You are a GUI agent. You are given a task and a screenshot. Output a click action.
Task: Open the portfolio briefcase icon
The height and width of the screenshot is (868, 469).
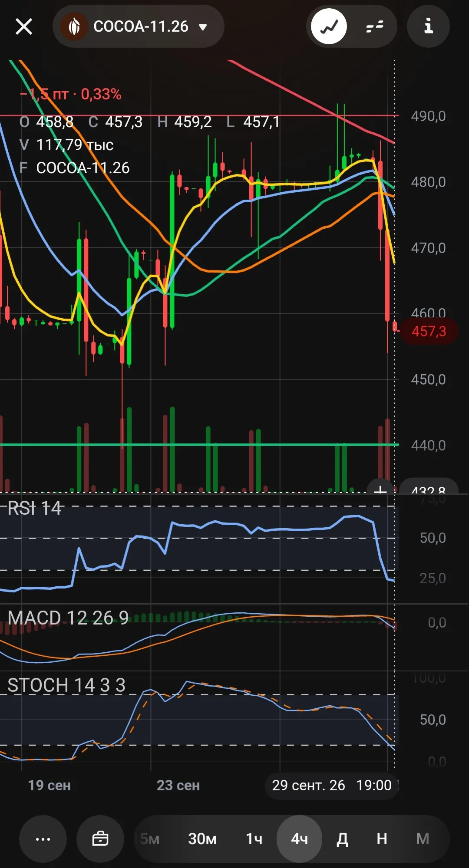(x=100, y=838)
